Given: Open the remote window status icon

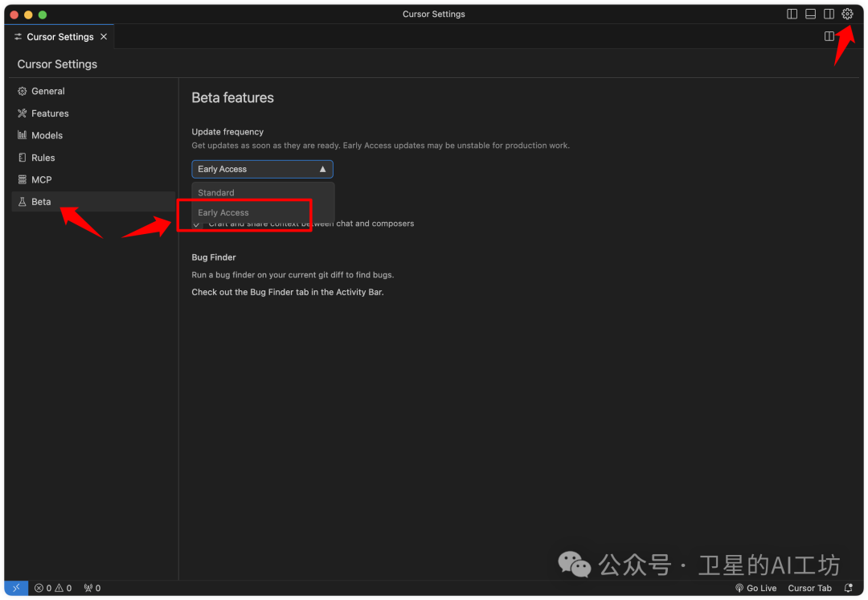Looking at the screenshot, I should click(16, 588).
